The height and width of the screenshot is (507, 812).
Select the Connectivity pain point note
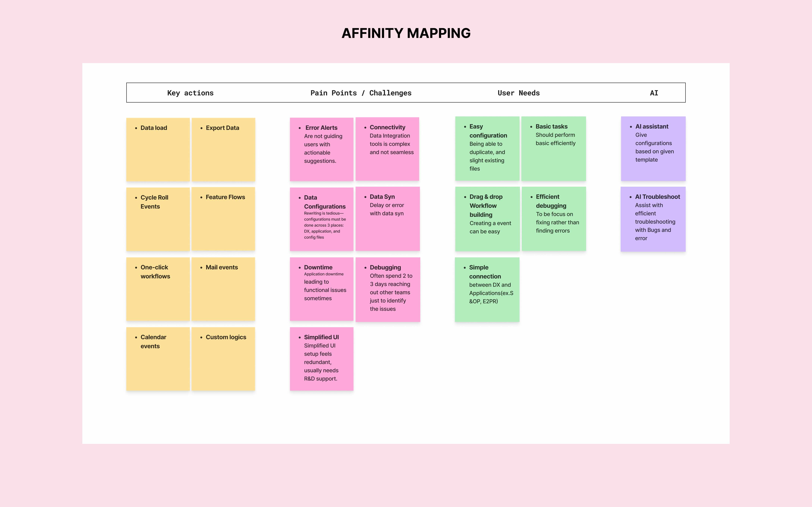387,149
